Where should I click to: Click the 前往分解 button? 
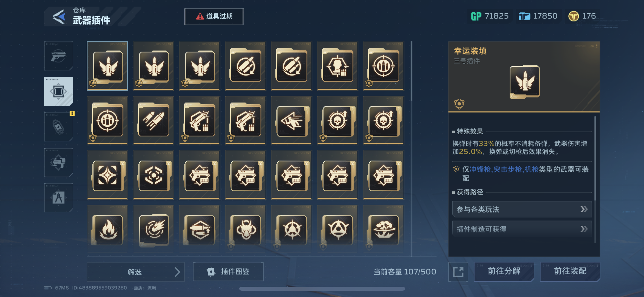point(504,272)
